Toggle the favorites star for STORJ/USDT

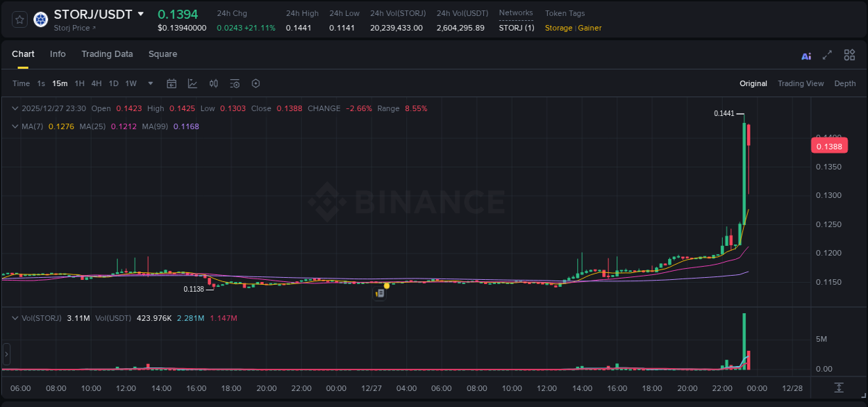point(19,19)
